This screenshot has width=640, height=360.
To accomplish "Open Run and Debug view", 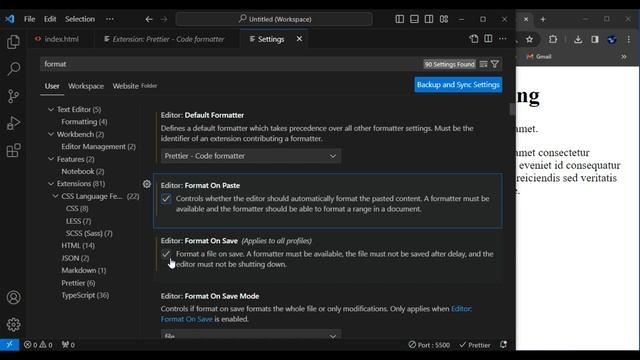I will coord(13,123).
